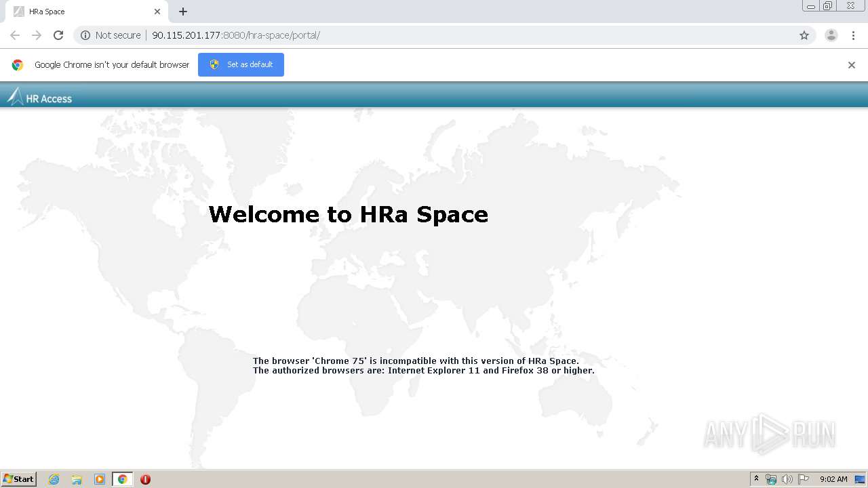Dismiss the default browser notification bar
The height and width of the screenshot is (488, 868).
[x=852, y=65]
